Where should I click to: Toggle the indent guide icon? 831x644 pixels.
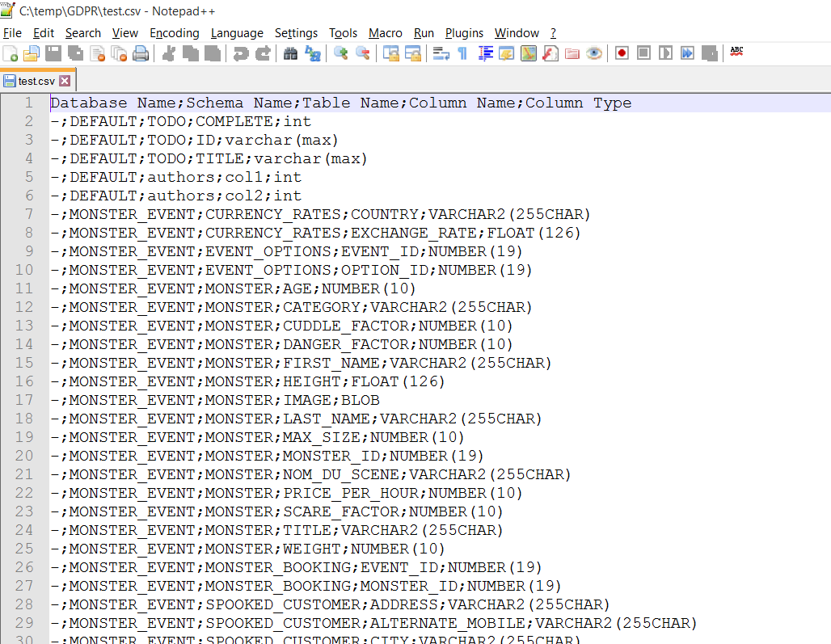point(485,53)
